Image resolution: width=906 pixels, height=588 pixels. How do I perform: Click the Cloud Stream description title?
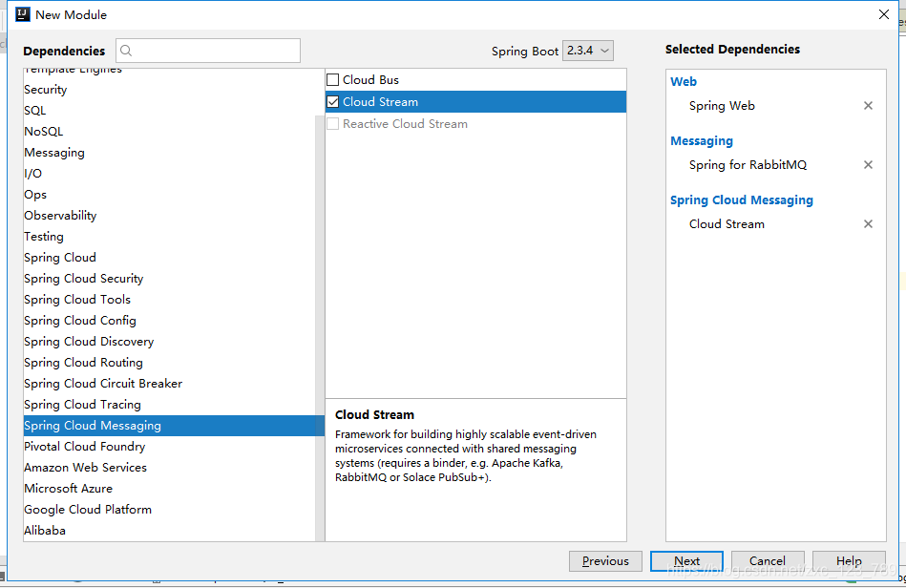coord(374,414)
